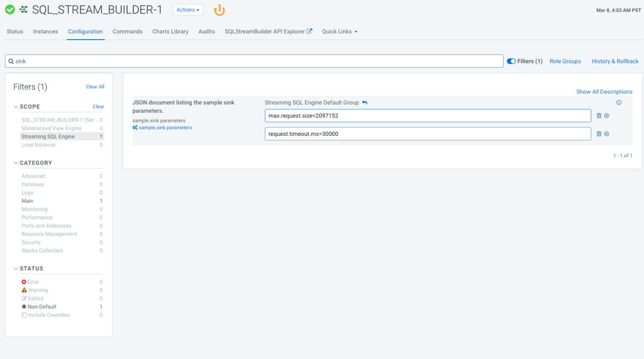
Task: Click the green service health status icon
Action: pyautogui.click(x=10, y=9)
